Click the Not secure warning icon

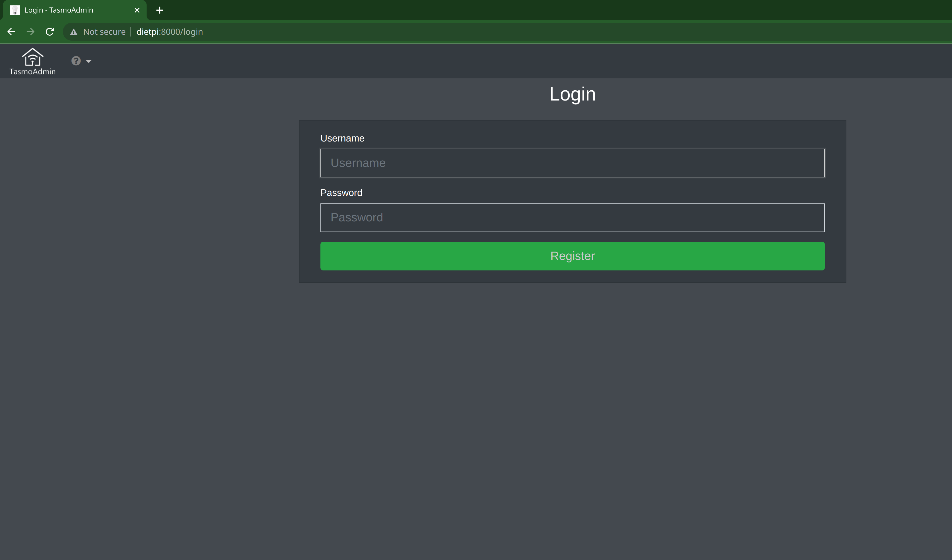point(74,32)
